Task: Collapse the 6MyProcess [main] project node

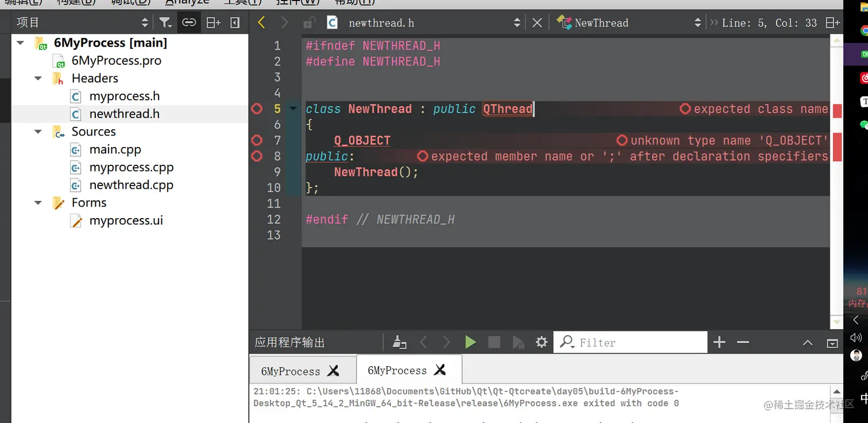Action: point(21,43)
